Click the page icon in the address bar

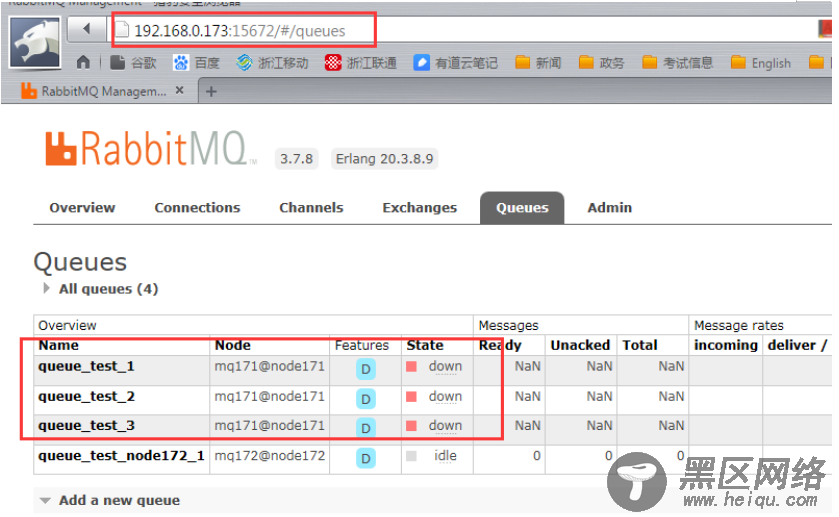pos(122,29)
